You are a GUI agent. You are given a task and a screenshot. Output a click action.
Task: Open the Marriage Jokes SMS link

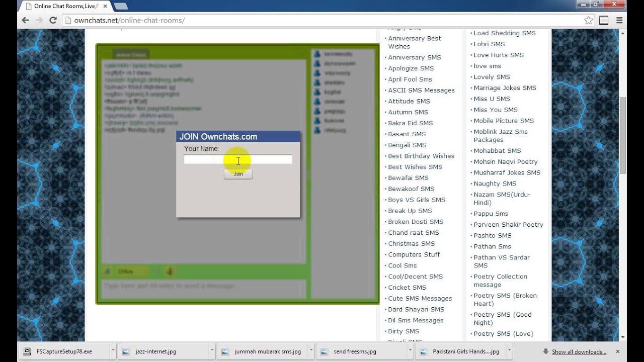pyautogui.click(x=505, y=88)
